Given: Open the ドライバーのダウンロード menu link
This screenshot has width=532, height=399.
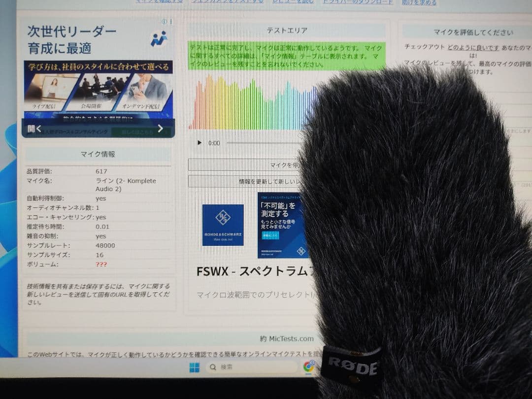Looking at the screenshot, I should point(358,2).
